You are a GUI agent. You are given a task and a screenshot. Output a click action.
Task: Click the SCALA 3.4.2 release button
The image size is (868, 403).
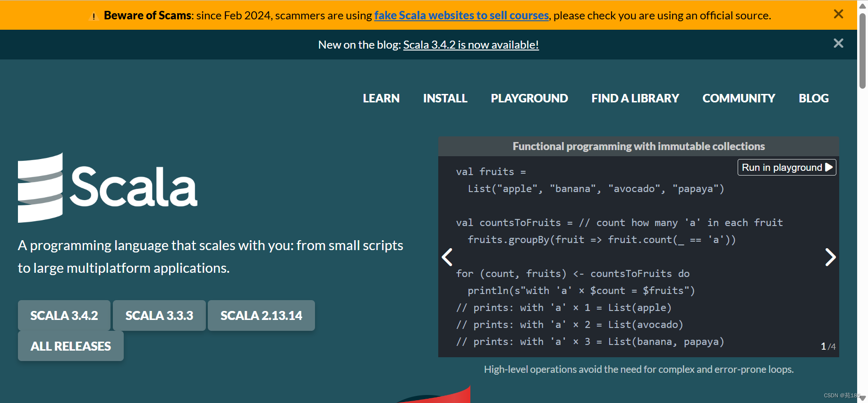(x=64, y=315)
